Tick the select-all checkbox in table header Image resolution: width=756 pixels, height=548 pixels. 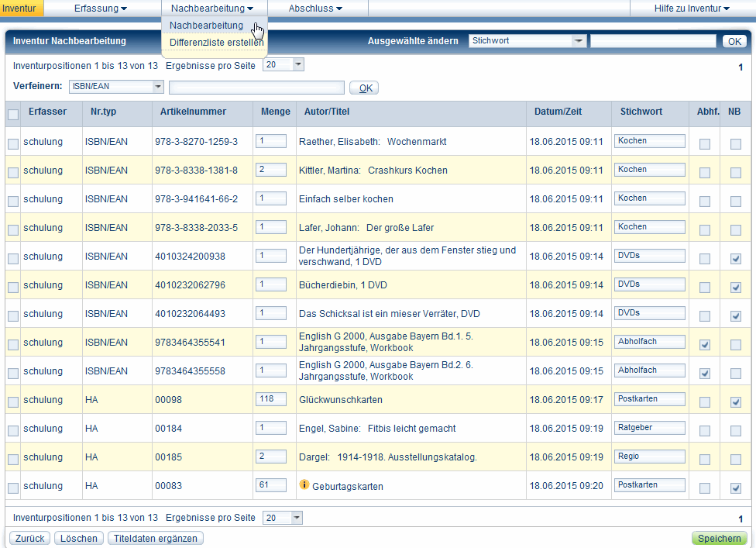point(13,115)
